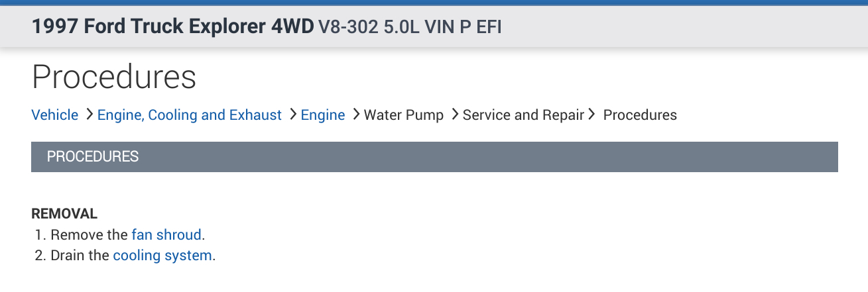
Task: Click the Vehicle breadcrumb link
Action: coord(54,115)
